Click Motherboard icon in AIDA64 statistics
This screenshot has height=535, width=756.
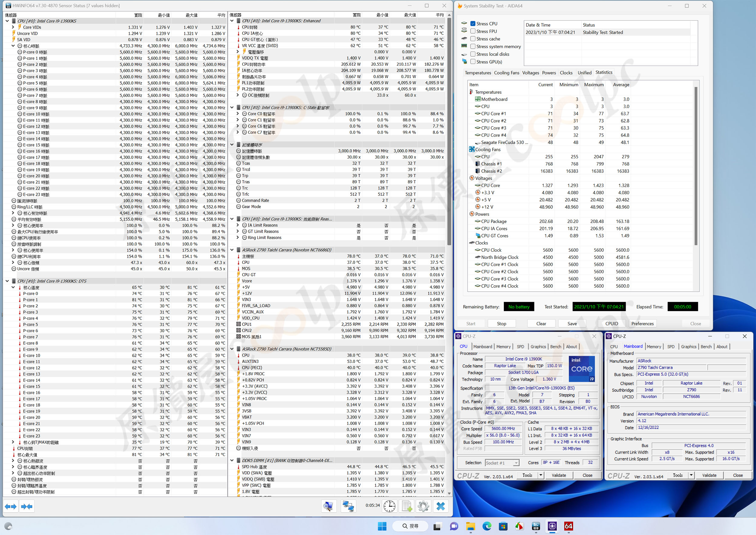(x=478, y=99)
